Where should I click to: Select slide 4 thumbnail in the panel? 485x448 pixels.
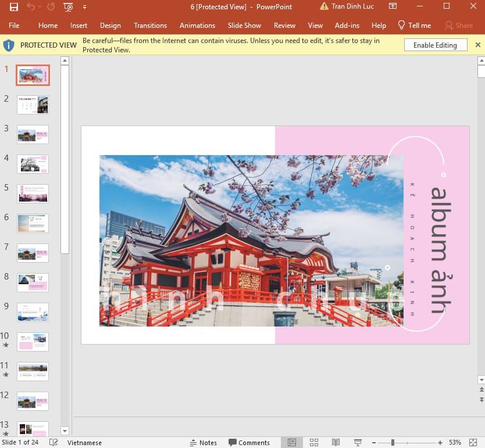tap(33, 164)
